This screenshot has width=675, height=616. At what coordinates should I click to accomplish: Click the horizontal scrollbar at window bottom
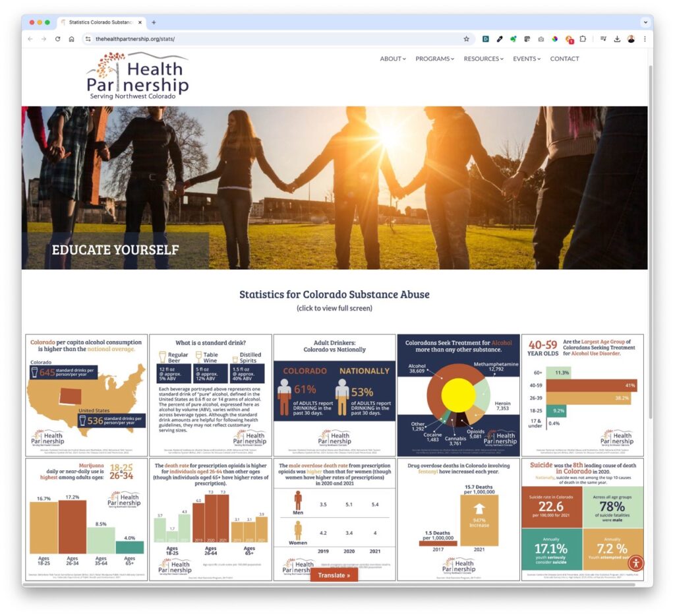(330, 584)
